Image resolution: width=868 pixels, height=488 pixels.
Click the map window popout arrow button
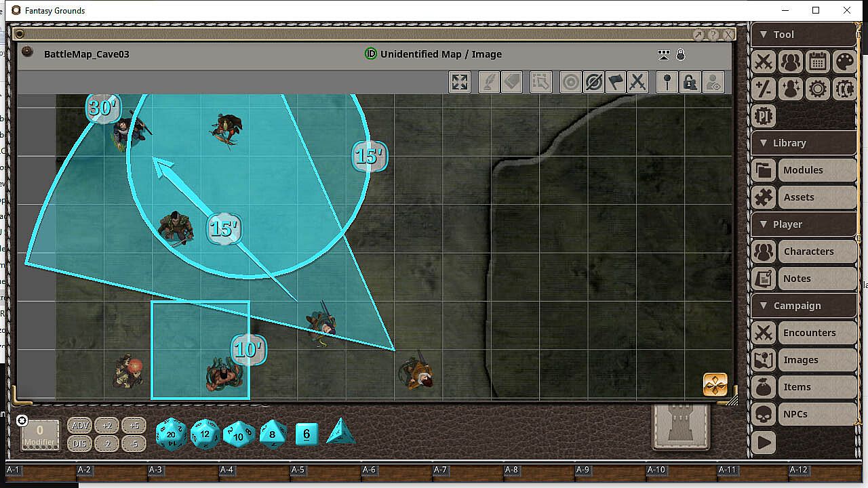(698, 35)
